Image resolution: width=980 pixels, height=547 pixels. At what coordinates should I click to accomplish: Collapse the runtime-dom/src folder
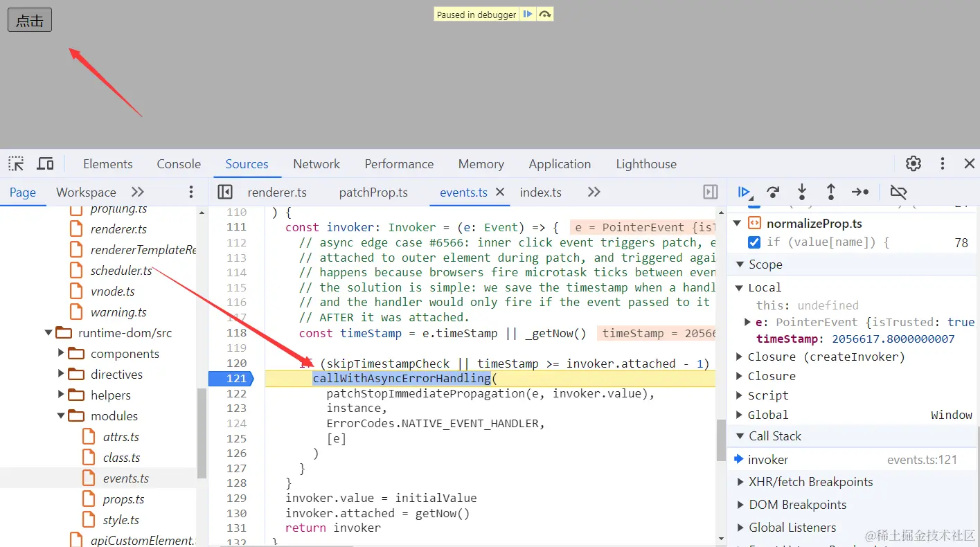pyautogui.click(x=49, y=333)
